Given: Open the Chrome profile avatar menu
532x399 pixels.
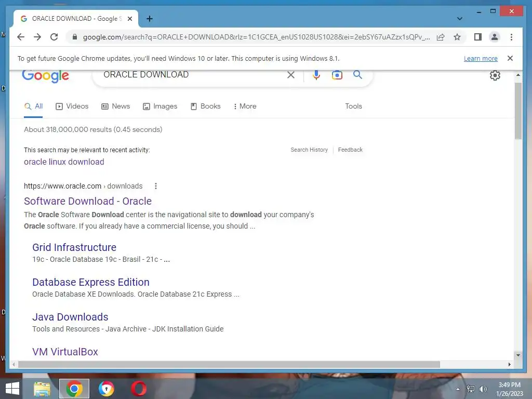Looking at the screenshot, I should click(495, 37).
